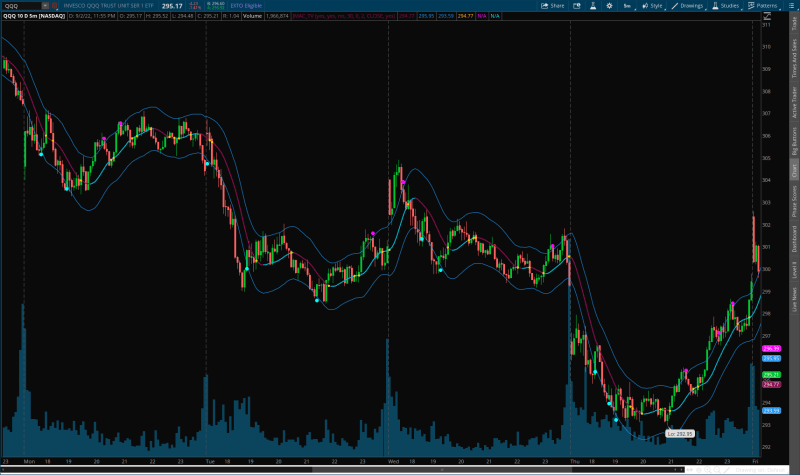Click the Share button
Screen dimensions: 800x475
553,6
